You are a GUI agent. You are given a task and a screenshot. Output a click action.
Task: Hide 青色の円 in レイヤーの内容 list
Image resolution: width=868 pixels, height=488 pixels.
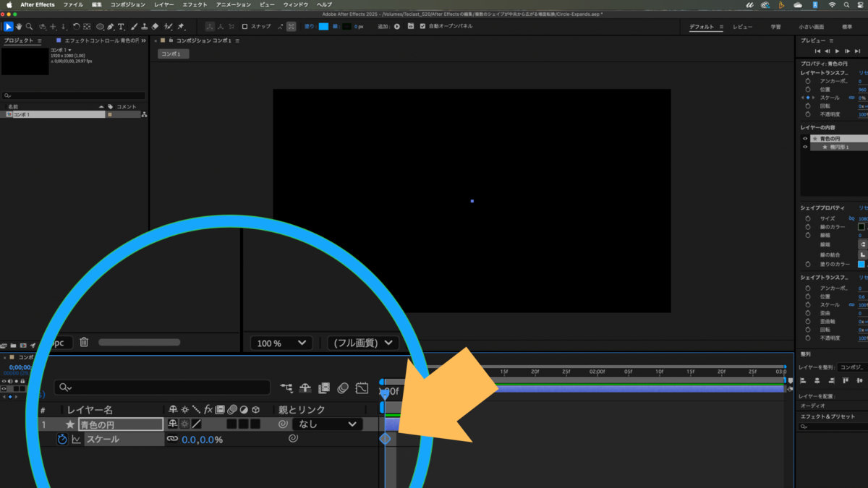805,138
